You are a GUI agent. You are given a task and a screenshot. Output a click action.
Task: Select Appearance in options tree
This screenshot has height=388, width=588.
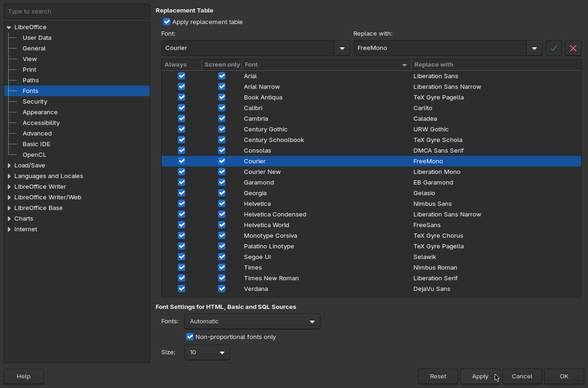click(40, 112)
